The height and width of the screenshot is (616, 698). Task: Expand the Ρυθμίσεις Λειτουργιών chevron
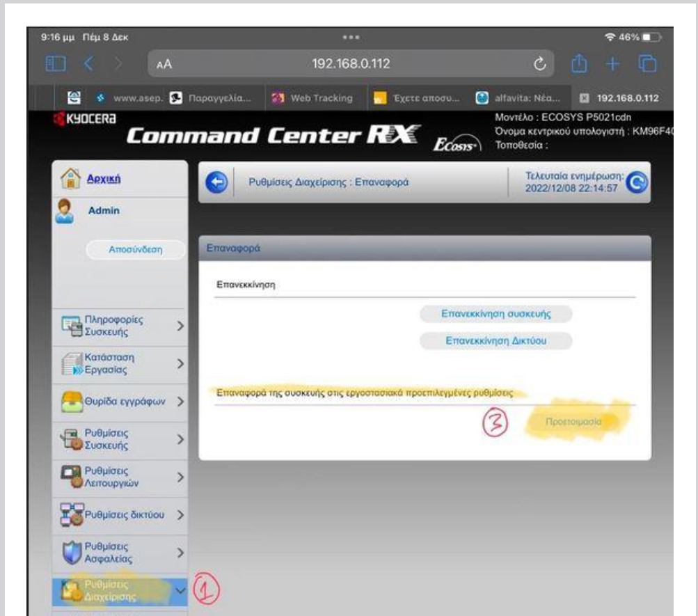coord(180,477)
